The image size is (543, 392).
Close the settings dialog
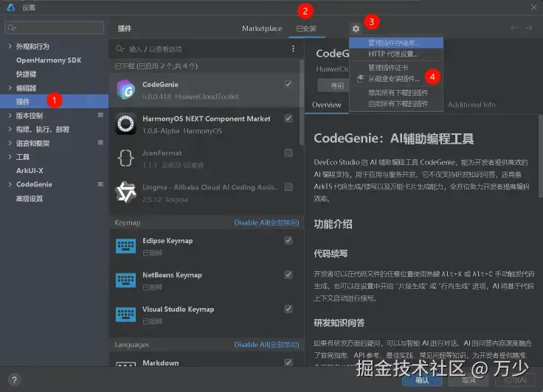point(533,7)
